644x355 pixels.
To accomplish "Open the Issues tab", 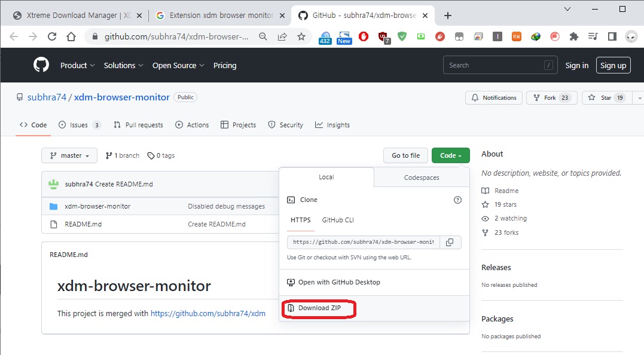I will tap(80, 125).
